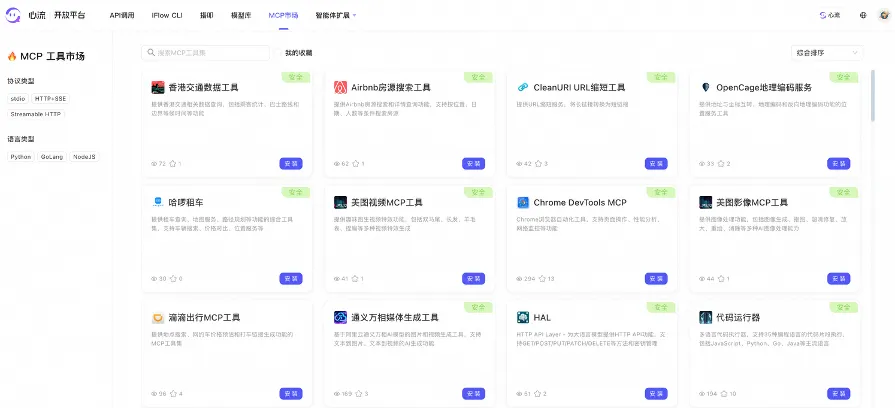Image resolution: width=896 pixels, height=408 pixels.
Task: Open the API调用 nav tab
Action: tap(122, 16)
